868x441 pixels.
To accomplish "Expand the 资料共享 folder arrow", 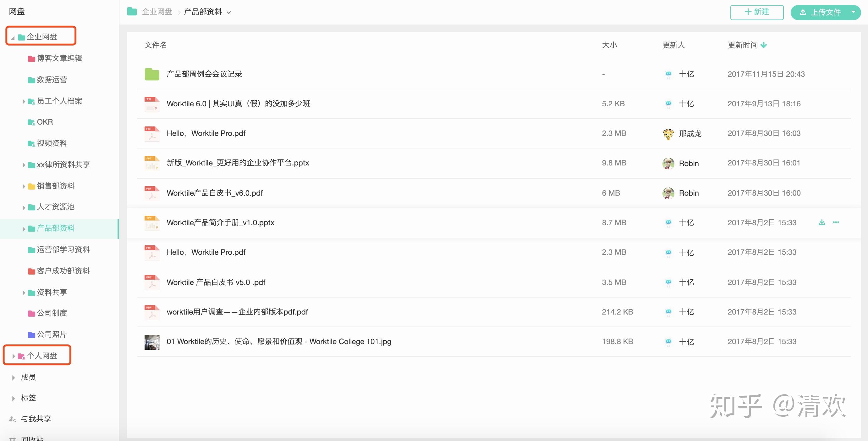I will point(24,293).
